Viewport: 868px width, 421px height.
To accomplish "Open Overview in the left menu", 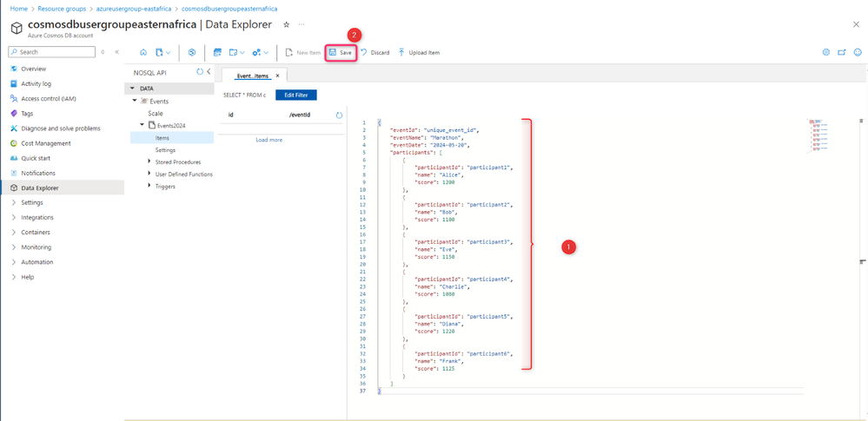I will 33,69.
